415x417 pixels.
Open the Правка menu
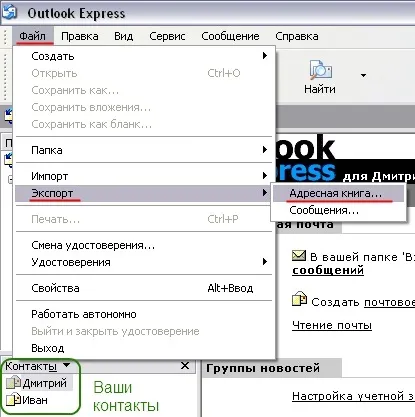click(80, 36)
